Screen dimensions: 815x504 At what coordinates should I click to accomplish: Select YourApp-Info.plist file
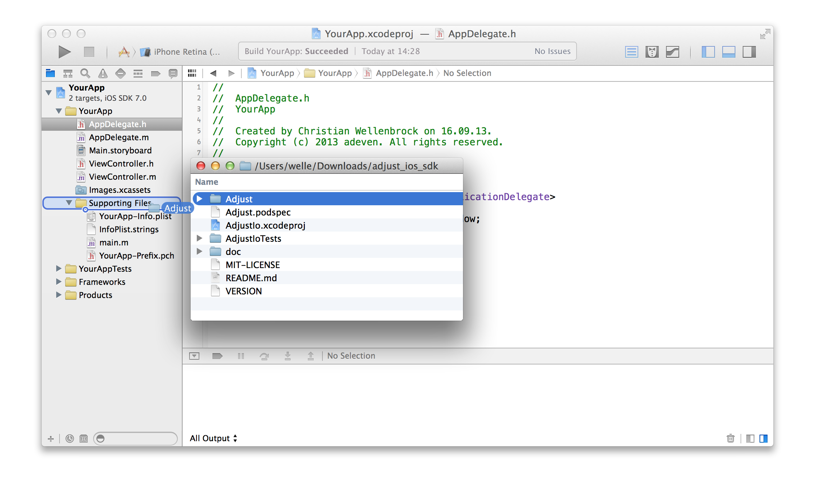112,216
